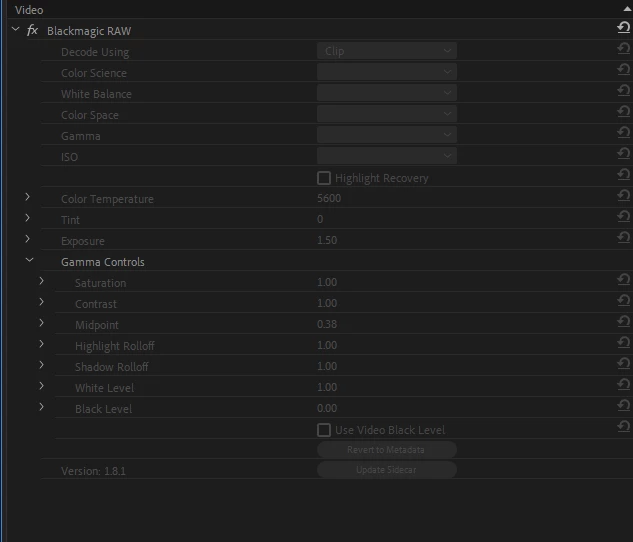Click the Tint value 0
Image resolution: width=633 pixels, height=542 pixels.
(x=320, y=219)
